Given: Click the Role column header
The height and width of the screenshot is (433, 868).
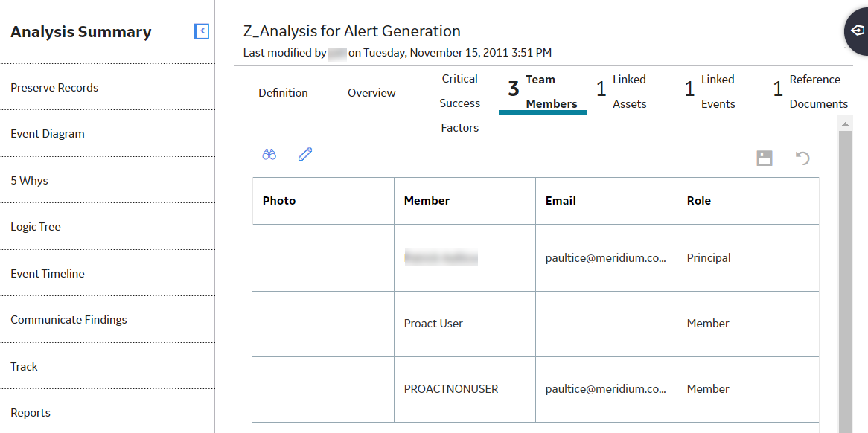Looking at the screenshot, I should click(748, 201).
